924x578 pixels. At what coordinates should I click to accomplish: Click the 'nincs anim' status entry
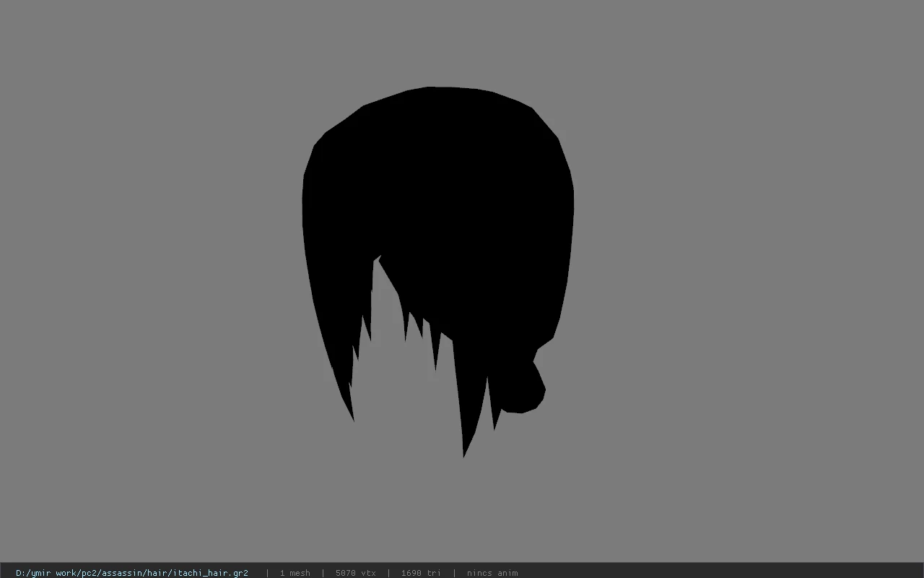[492, 573]
